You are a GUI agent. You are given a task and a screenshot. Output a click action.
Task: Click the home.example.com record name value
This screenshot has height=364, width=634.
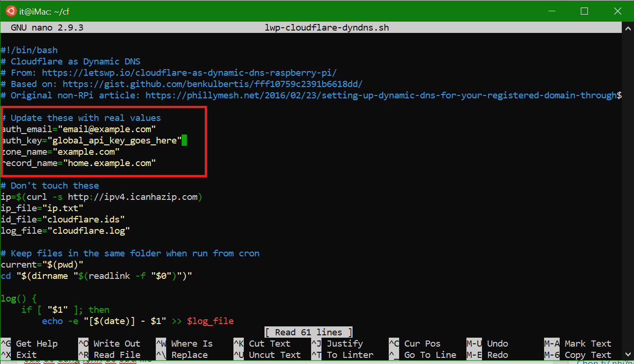click(x=112, y=163)
